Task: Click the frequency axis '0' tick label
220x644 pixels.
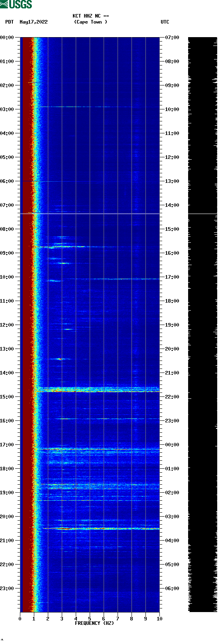Action: [x=20, y=619]
